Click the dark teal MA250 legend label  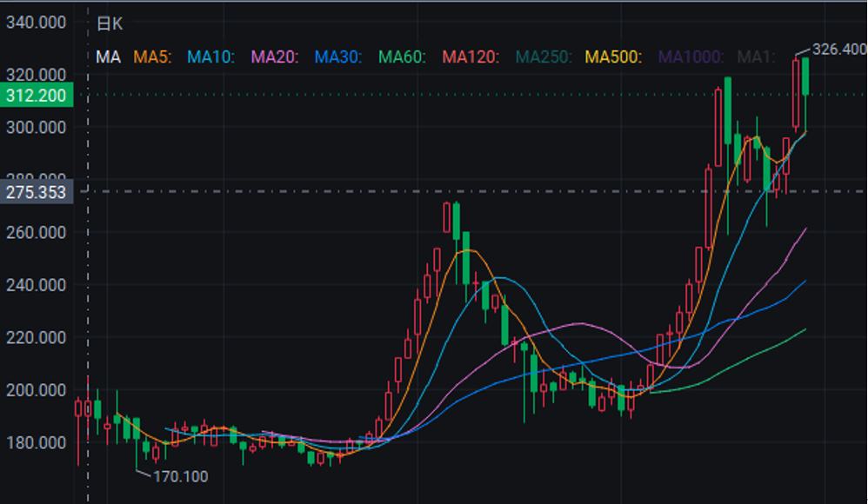coord(543,57)
